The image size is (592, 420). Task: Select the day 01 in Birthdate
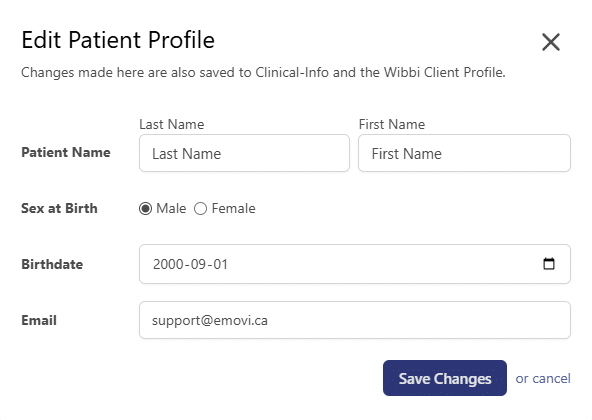[x=220, y=264]
